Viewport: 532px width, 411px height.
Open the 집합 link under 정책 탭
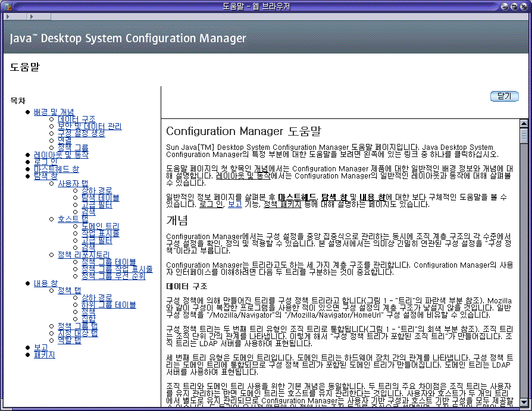[89, 318]
